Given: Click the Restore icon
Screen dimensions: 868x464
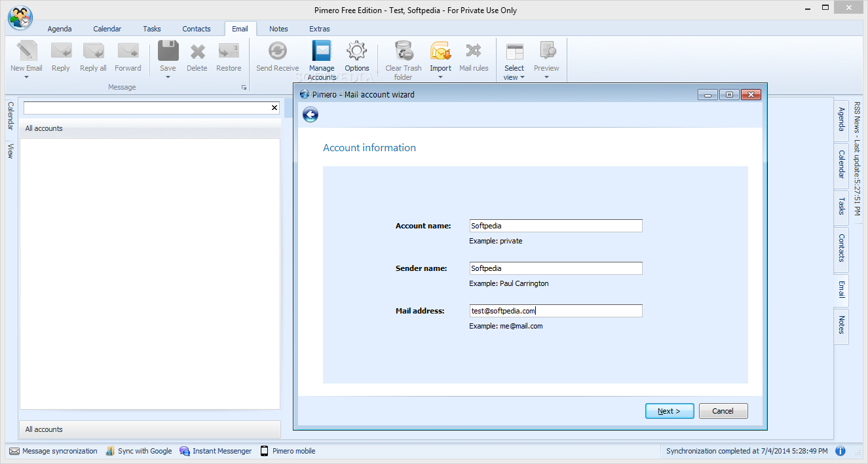Looking at the screenshot, I should [x=229, y=51].
